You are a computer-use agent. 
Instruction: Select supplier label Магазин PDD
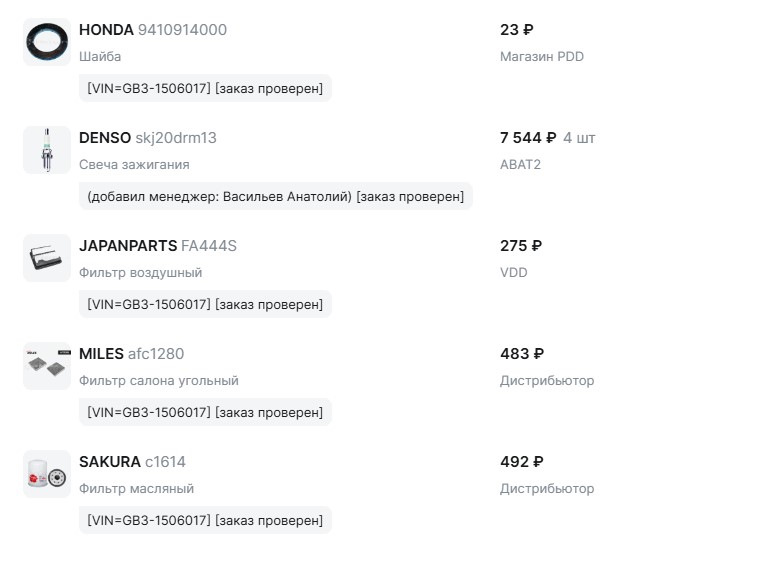(x=542, y=57)
